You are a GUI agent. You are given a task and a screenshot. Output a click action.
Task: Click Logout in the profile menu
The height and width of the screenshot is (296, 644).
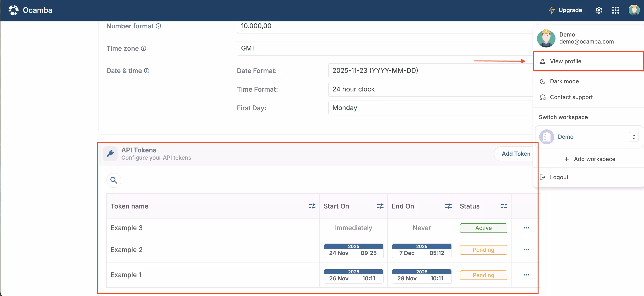click(559, 177)
